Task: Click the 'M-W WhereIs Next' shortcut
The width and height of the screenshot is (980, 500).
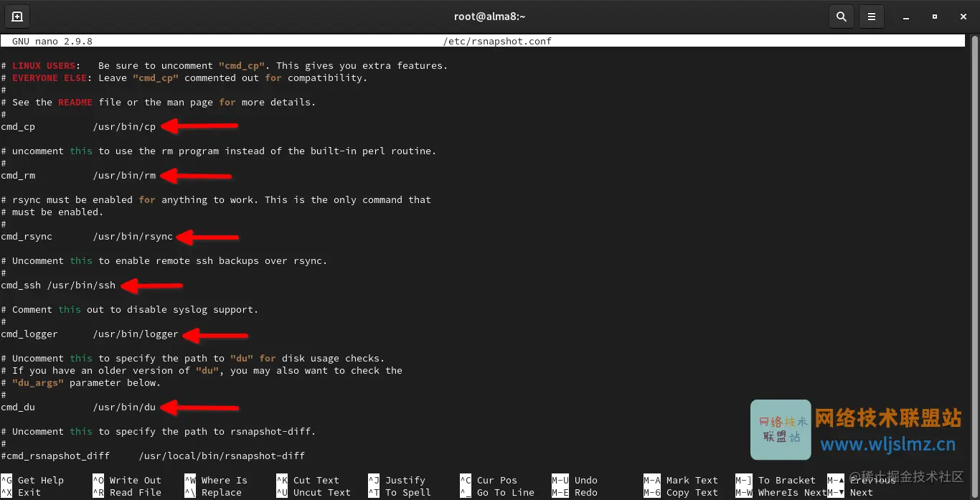Action: click(x=781, y=492)
